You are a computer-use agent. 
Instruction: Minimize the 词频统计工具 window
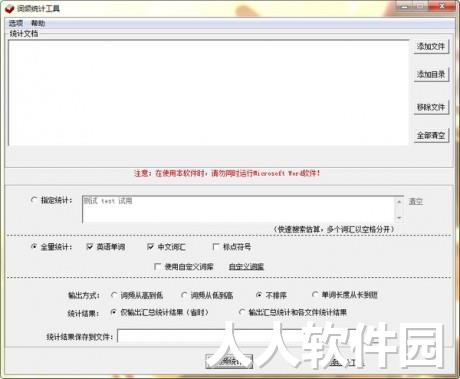coord(405,6)
